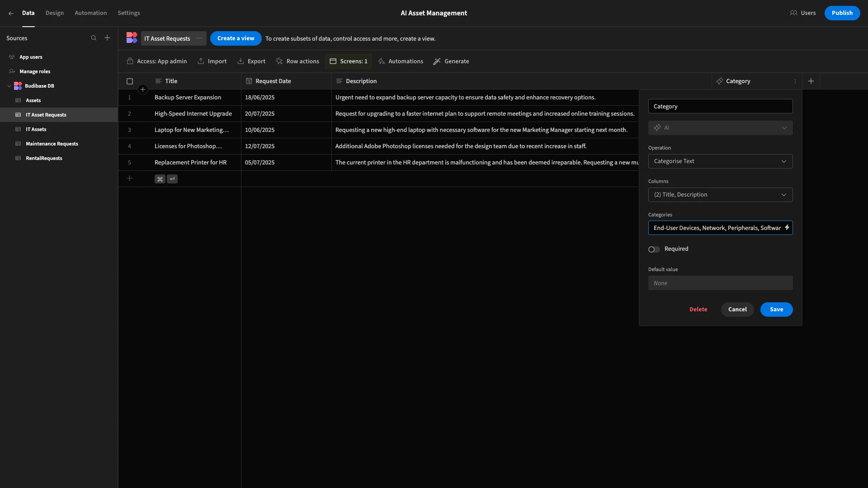Select all rows with header checkbox
Image resolution: width=868 pixels, height=488 pixels.
130,81
